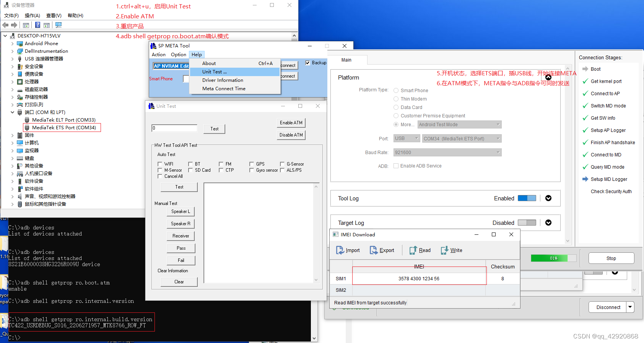This screenshot has height=343, width=644.
Task: Check the GPS auto test checkbox
Action: click(x=252, y=164)
